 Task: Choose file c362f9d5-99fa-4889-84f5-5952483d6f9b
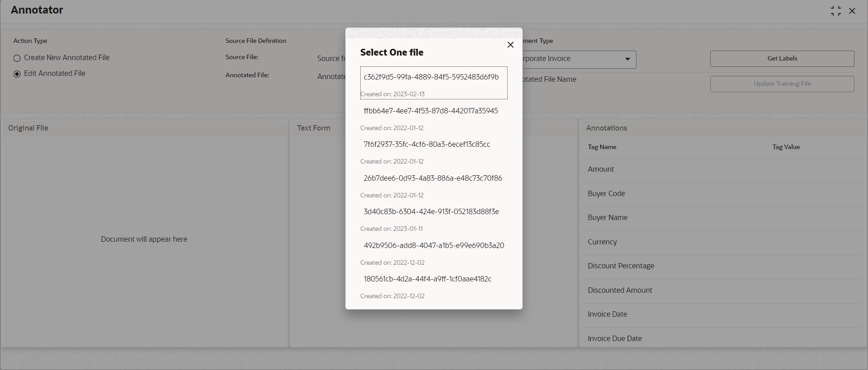click(x=434, y=83)
